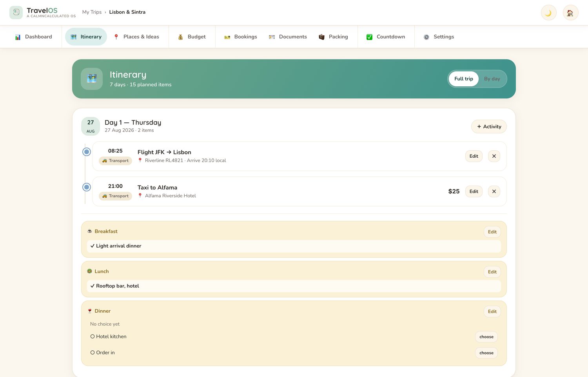Remove the Flight JFK to Lisbon item
The width and height of the screenshot is (588, 377).
[x=494, y=156]
